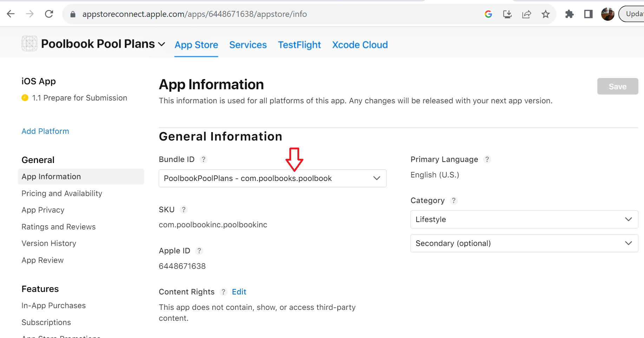
Task: Open the Secondary (optional) category dropdown
Action: [x=524, y=243]
